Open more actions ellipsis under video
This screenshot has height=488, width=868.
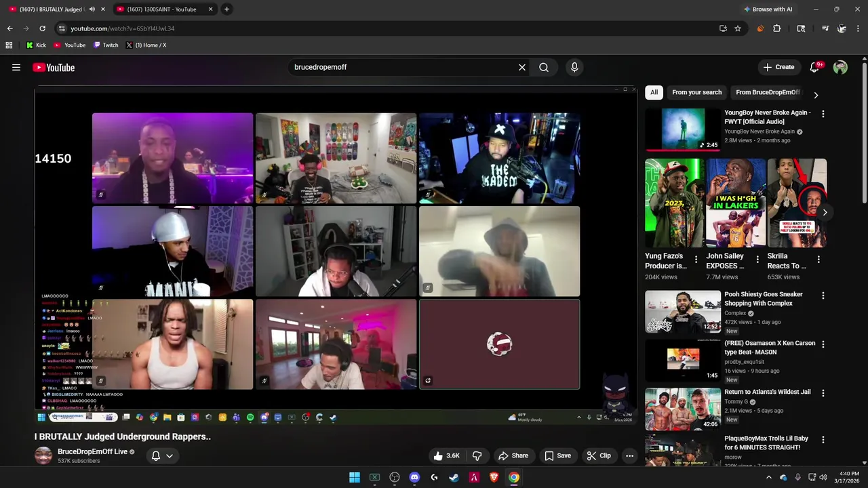[x=629, y=456]
